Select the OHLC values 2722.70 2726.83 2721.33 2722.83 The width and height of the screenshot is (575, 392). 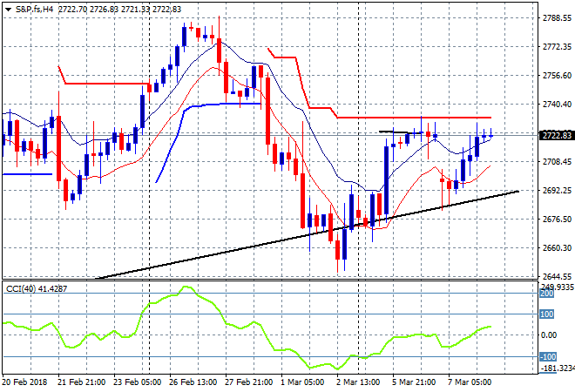(x=119, y=10)
